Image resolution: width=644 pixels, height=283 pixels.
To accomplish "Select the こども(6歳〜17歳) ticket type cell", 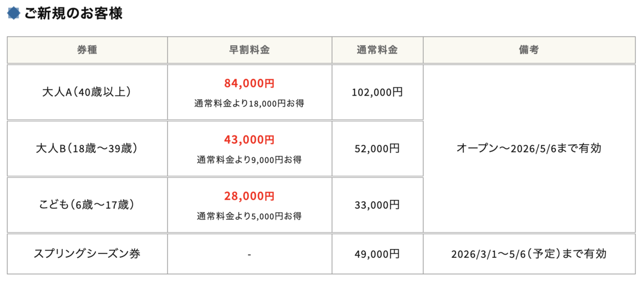I will [87, 205].
